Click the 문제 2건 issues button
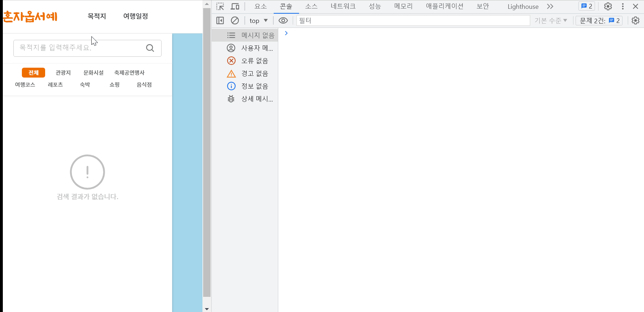Viewport: 644px width, 312px height. [x=599, y=20]
